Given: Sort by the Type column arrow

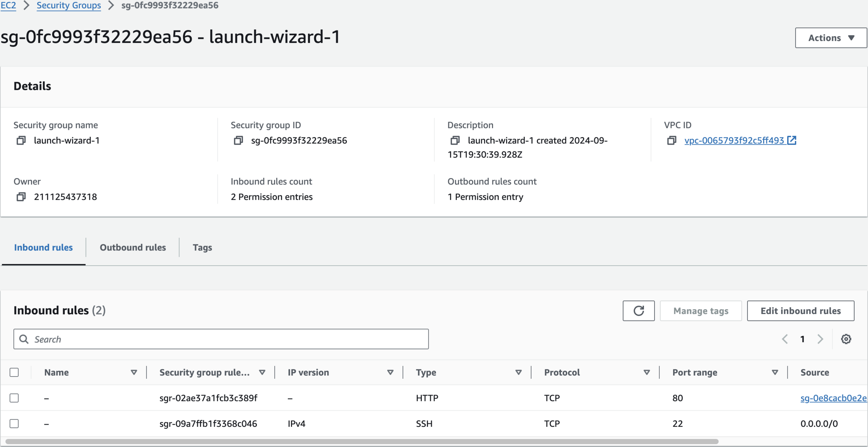Looking at the screenshot, I should 518,372.
